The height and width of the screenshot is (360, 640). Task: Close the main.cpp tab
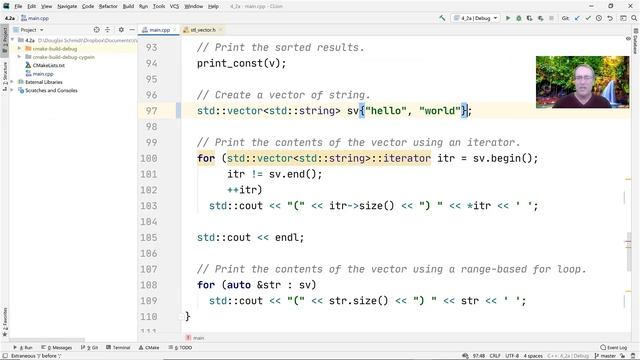click(x=174, y=30)
